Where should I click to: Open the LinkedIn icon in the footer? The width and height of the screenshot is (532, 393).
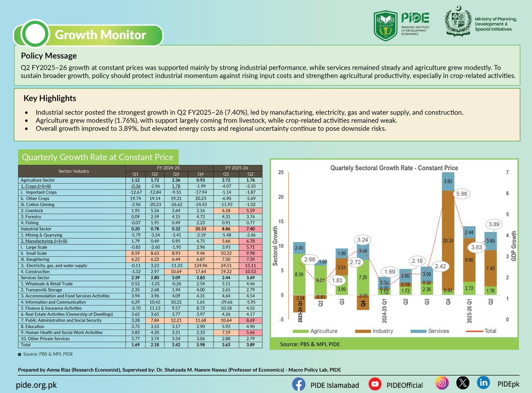point(483,383)
